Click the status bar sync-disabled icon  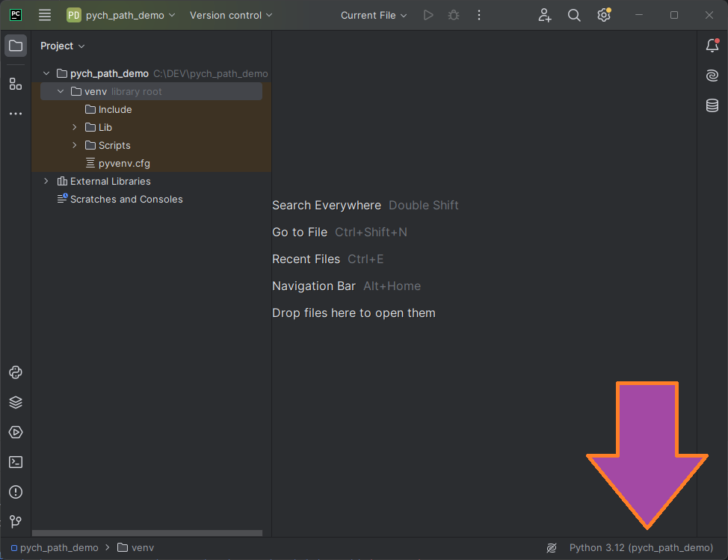click(552, 548)
